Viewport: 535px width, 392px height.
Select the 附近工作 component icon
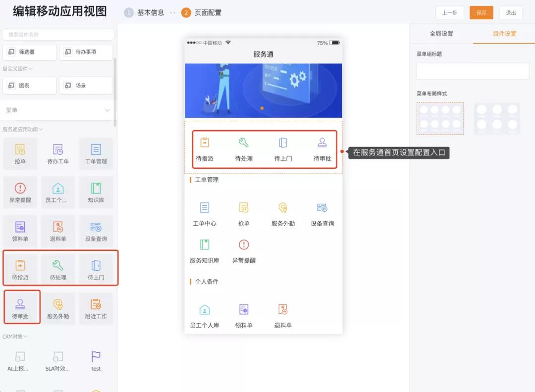pos(96,304)
